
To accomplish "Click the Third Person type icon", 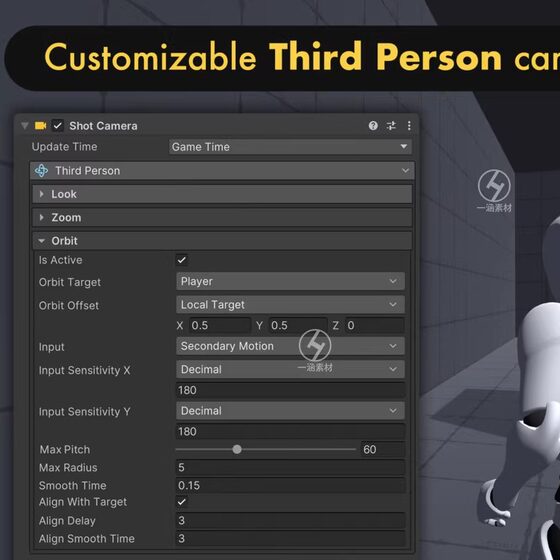I will coord(41,171).
